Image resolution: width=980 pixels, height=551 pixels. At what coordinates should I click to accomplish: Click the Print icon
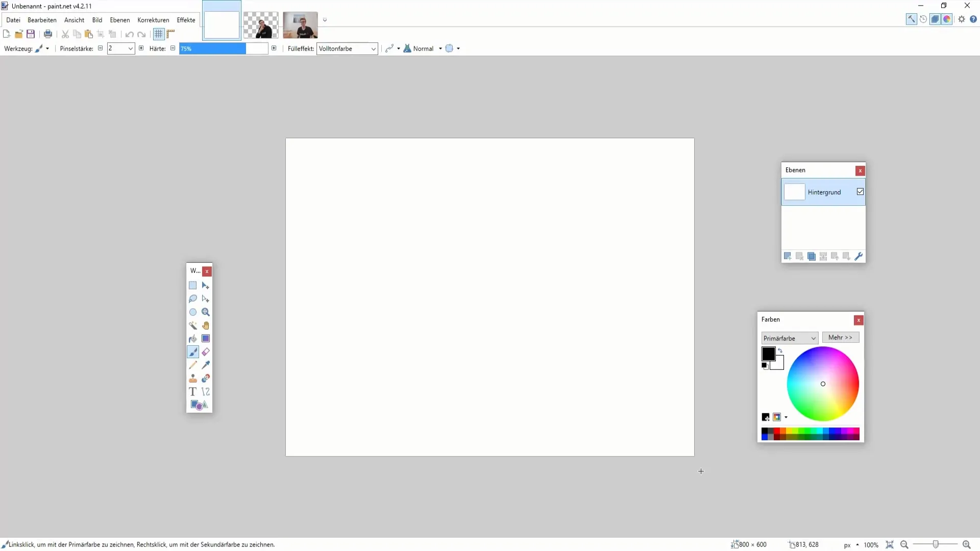point(48,34)
